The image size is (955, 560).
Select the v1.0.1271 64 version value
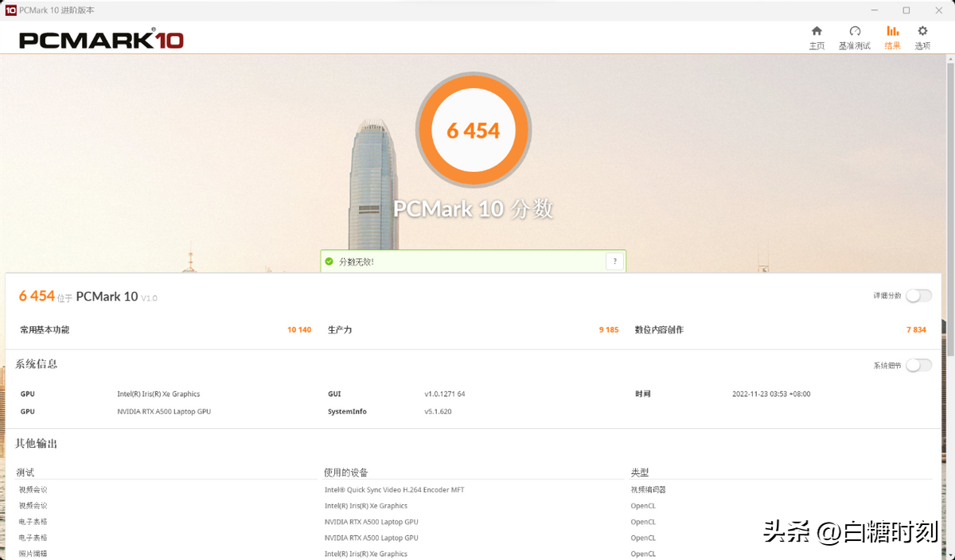(445, 394)
